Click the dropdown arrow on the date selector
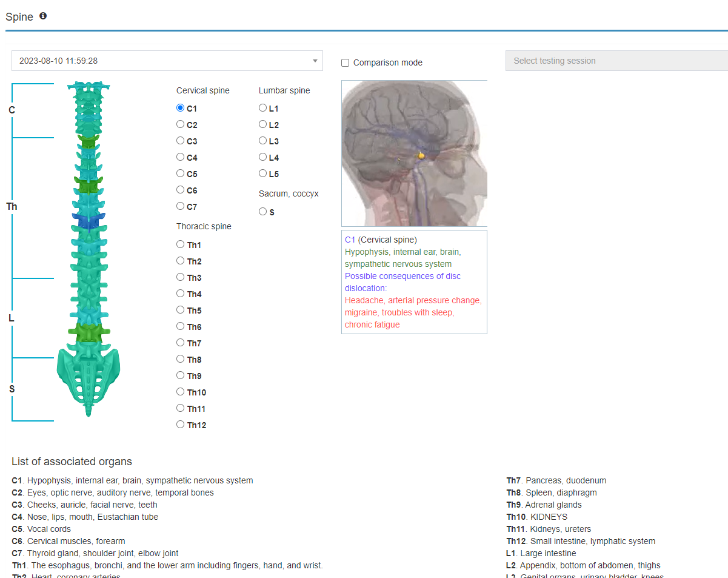 tap(315, 61)
